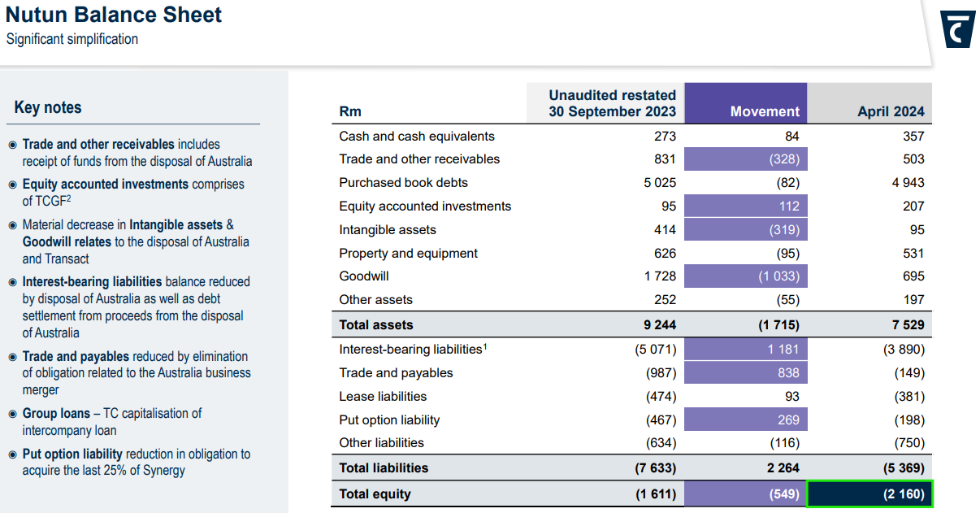Click the Group loans bullet marker
This screenshot has height=513, width=980.
coord(11,413)
